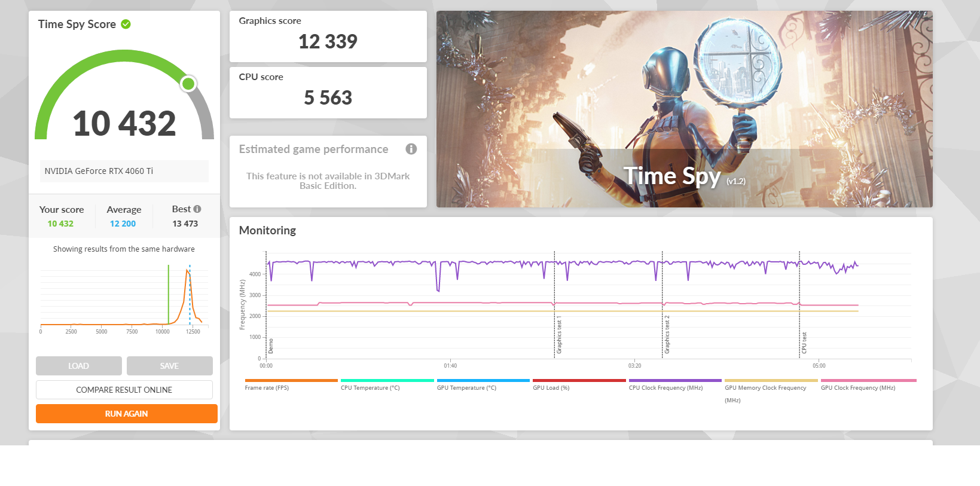
Task: Click the gauge knob on score arc
Action: coord(188,84)
